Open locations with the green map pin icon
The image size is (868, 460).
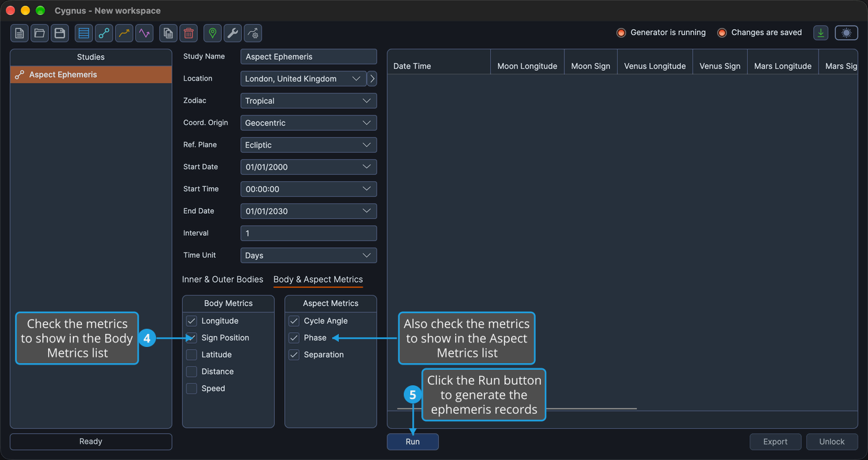[213, 33]
